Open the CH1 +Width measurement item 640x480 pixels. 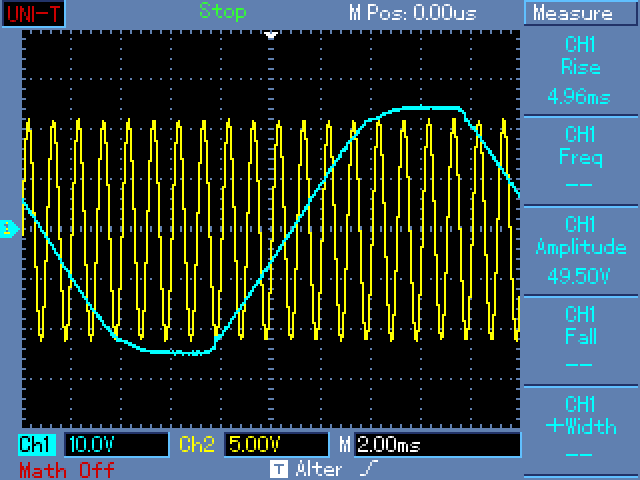[581, 430]
